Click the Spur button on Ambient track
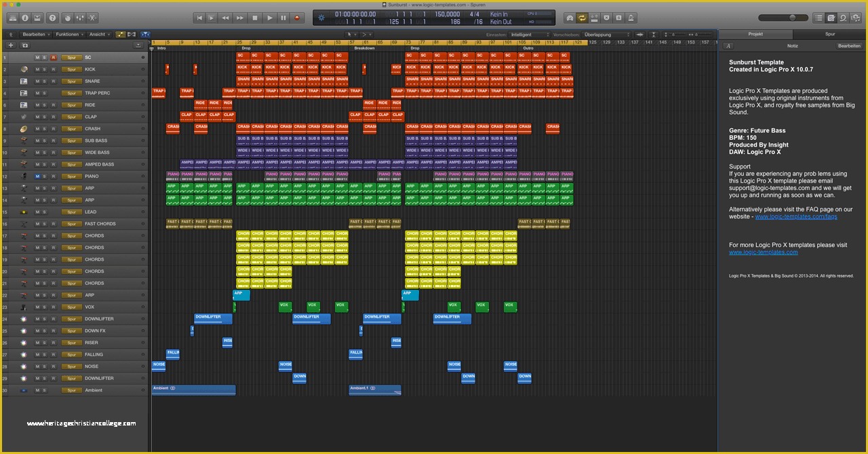The width and height of the screenshot is (868, 454). 71,390
